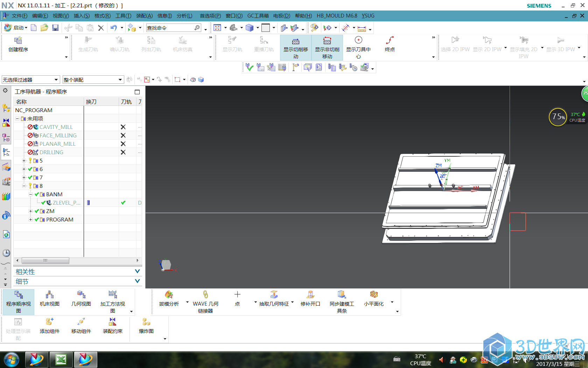Open the 分析(L) menu
588x368 pixels.
point(184,16)
